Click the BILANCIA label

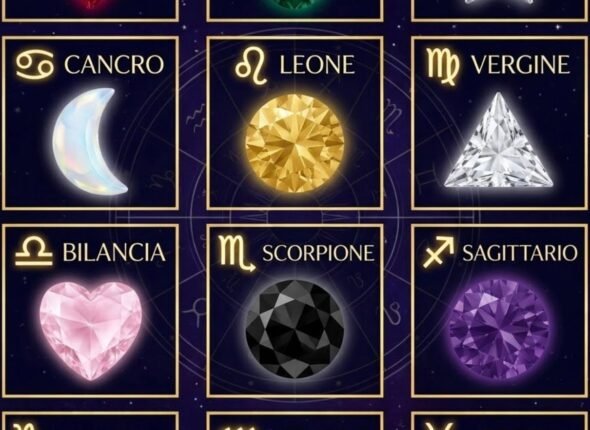click(x=114, y=252)
